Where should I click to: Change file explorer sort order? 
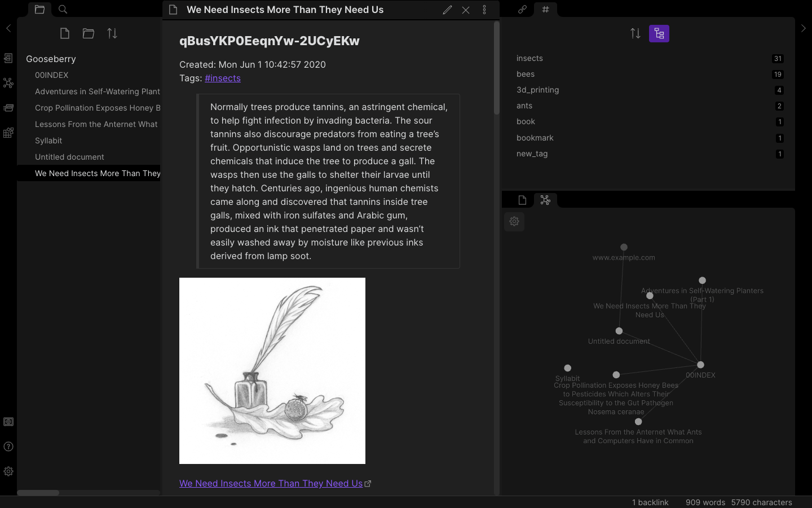[112, 34]
